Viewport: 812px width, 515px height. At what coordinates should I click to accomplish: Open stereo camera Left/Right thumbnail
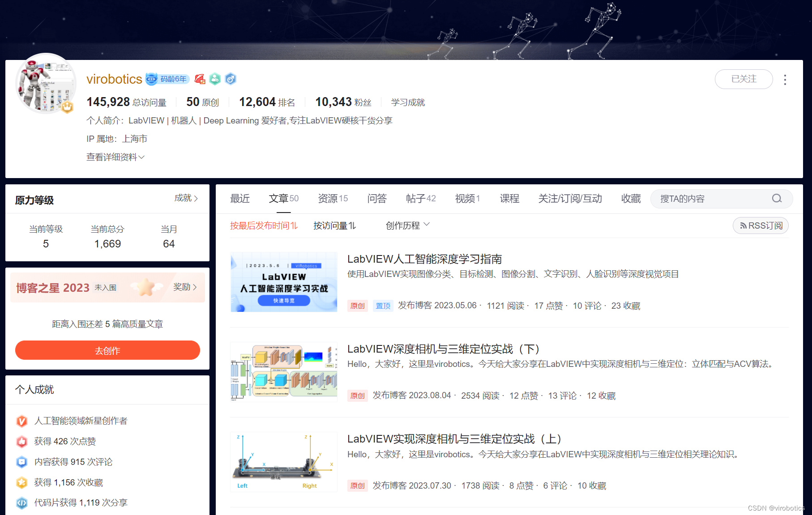pyautogui.click(x=284, y=462)
